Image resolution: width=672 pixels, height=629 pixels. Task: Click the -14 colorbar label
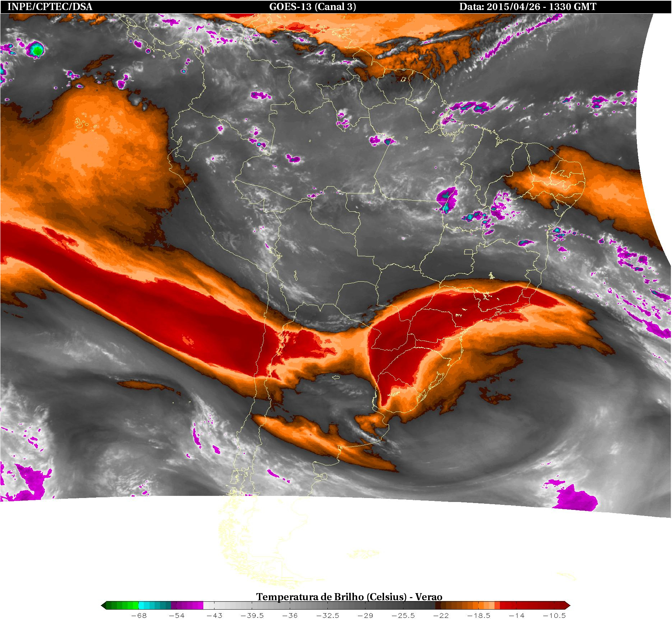point(516,616)
